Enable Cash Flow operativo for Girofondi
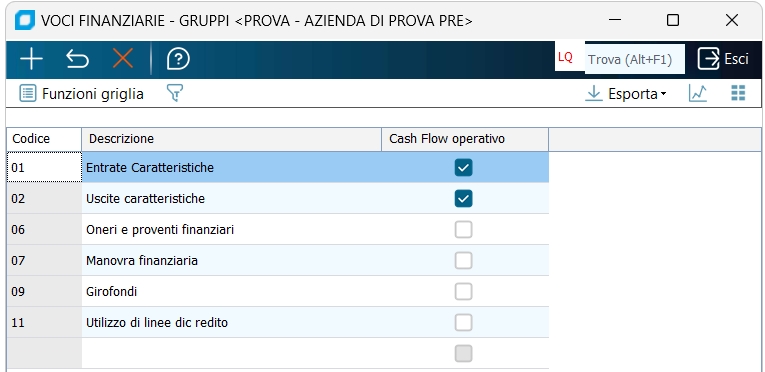 click(463, 291)
